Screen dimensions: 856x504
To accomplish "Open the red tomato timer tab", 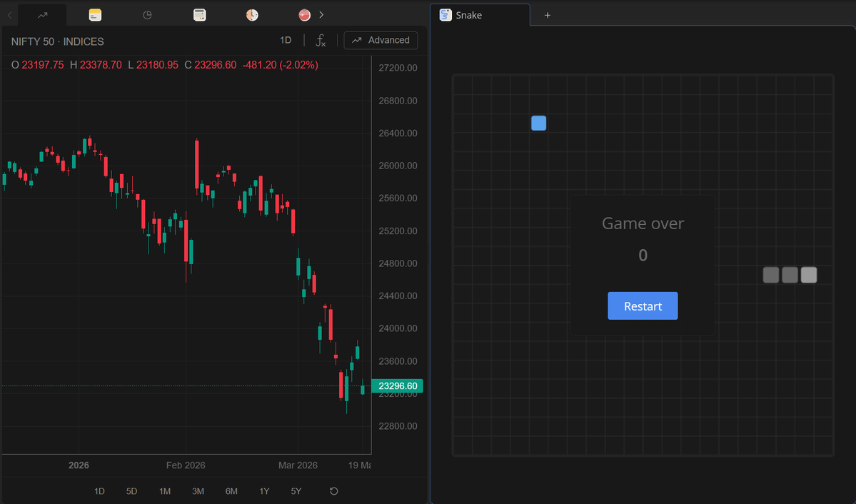I will point(305,15).
